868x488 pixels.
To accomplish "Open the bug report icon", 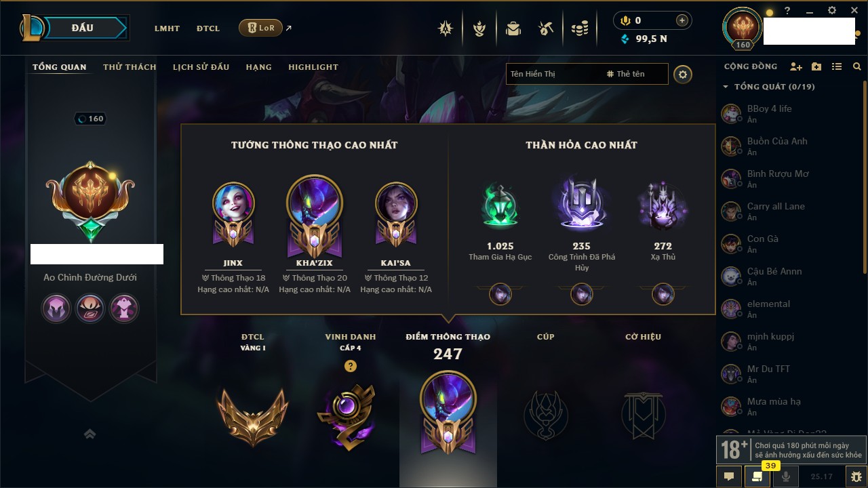I will (x=856, y=476).
